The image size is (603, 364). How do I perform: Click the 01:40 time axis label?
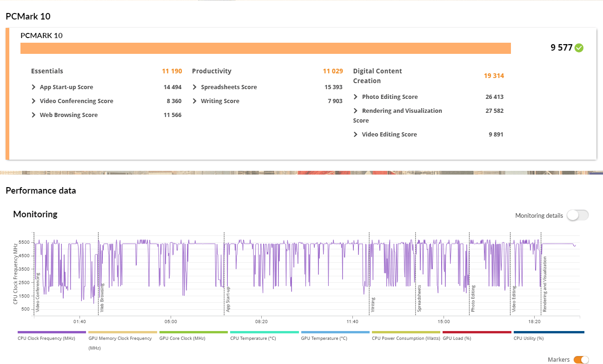pyautogui.click(x=80, y=321)
